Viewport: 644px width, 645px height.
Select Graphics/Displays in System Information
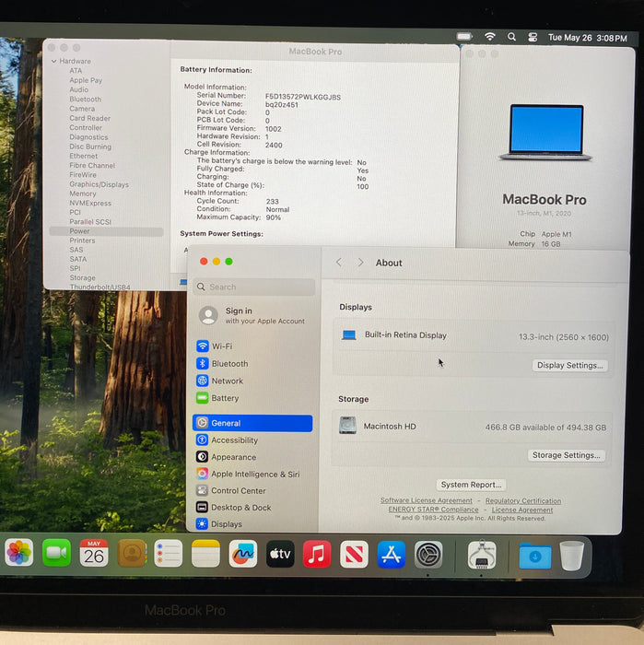[x=100, y=184]
